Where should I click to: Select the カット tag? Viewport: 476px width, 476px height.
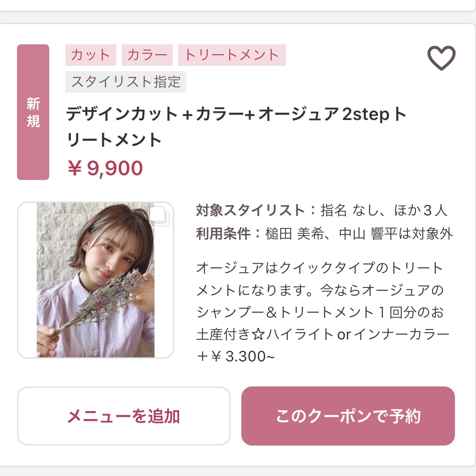[90, 55]
